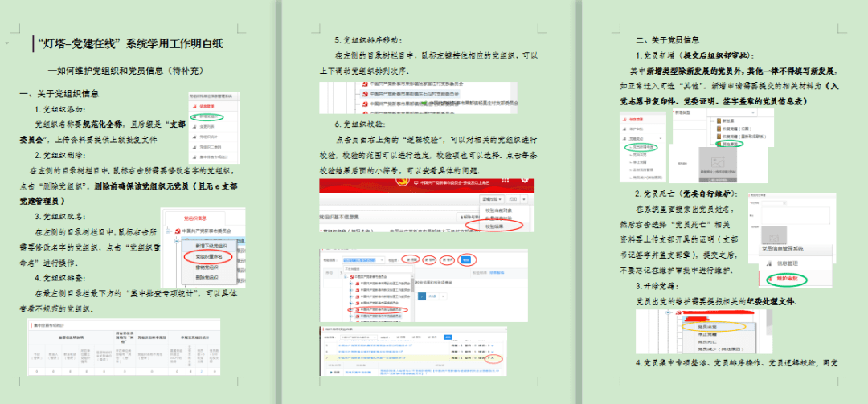Select the validation scope tree picture on page two
Viewport: 868px width, 404px height.
[424, 284]
